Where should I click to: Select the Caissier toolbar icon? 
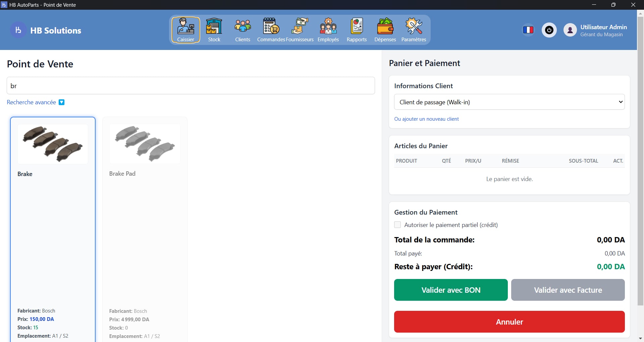tap(185, 30)
